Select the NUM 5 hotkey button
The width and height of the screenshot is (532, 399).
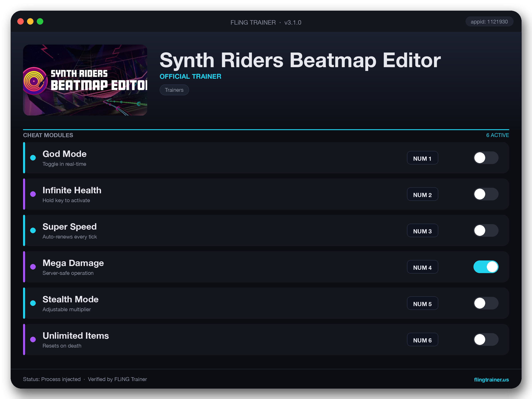[x=422, y=303]
